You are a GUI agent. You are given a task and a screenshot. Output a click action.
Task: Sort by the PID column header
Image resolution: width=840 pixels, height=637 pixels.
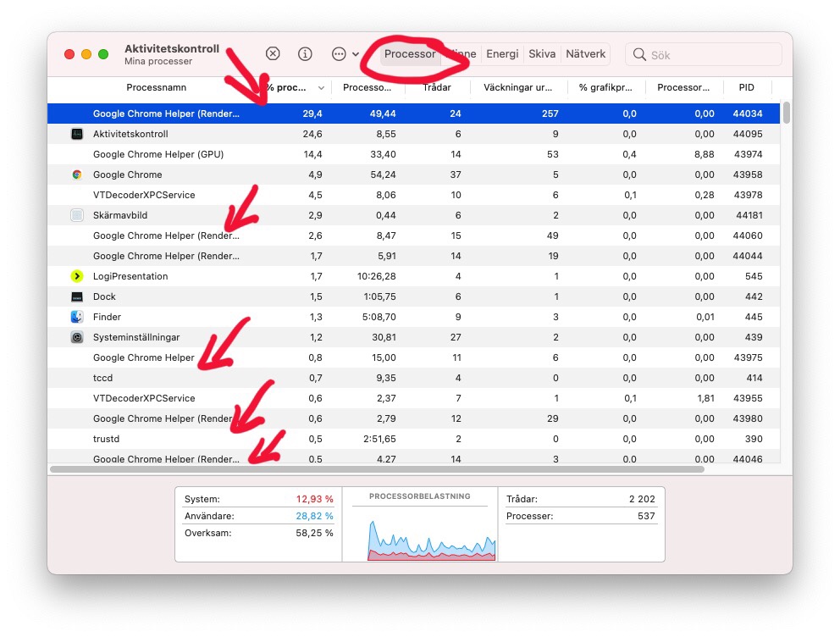[746, 87]
